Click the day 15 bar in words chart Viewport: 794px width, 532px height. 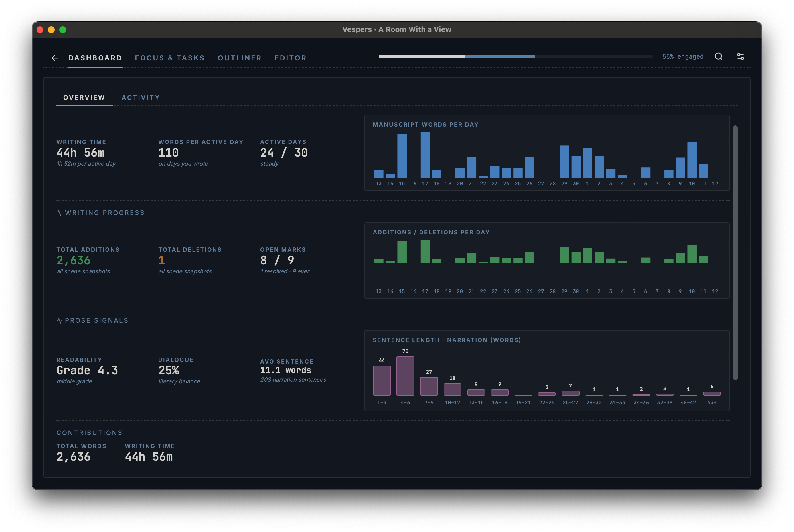pos(402,156)
